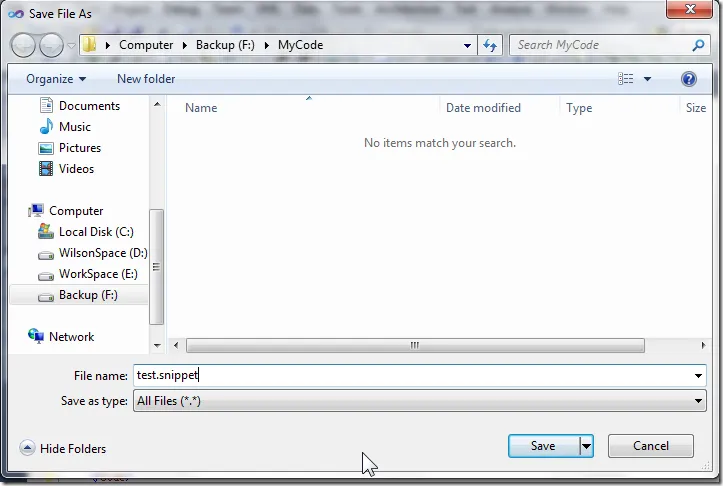Open WilsonSpace (D:) drive

(103, 253)
